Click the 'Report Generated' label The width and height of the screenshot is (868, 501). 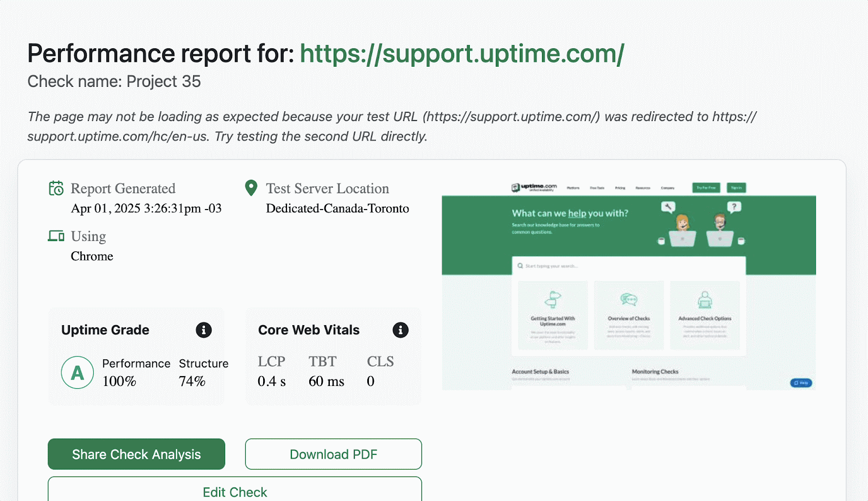(123, 188)
